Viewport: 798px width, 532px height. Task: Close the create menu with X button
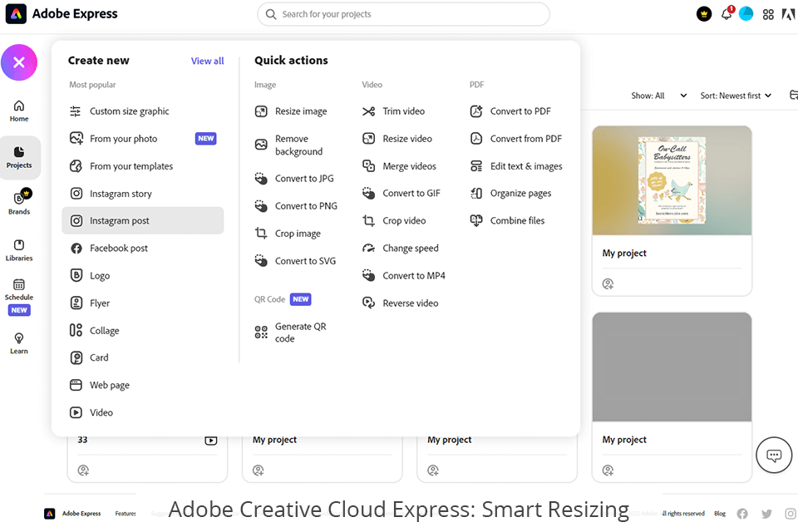19,62
